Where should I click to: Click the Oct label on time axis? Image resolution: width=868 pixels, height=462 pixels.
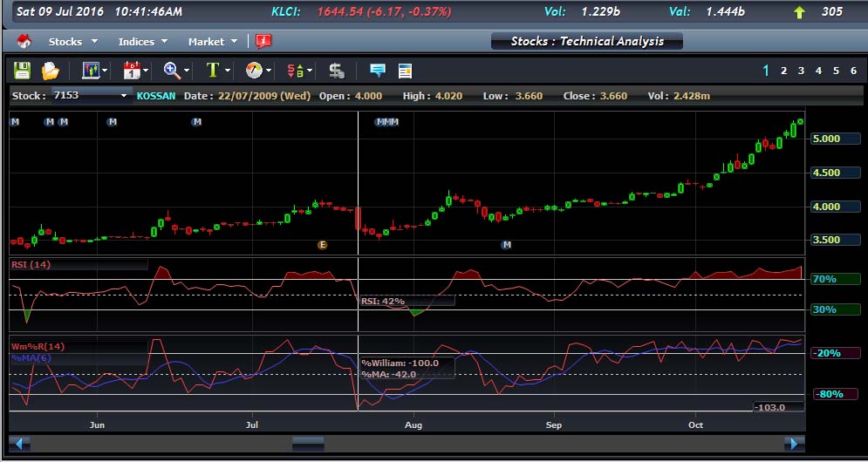(696, 425)
